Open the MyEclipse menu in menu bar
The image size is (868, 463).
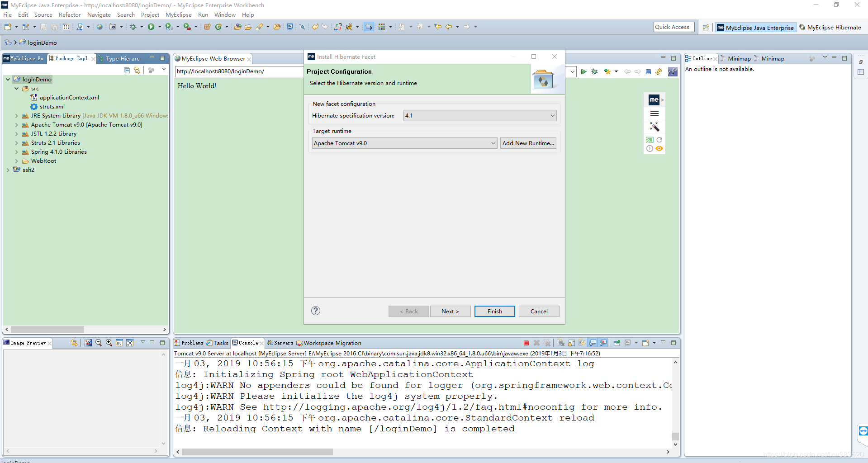click(178, 15)
